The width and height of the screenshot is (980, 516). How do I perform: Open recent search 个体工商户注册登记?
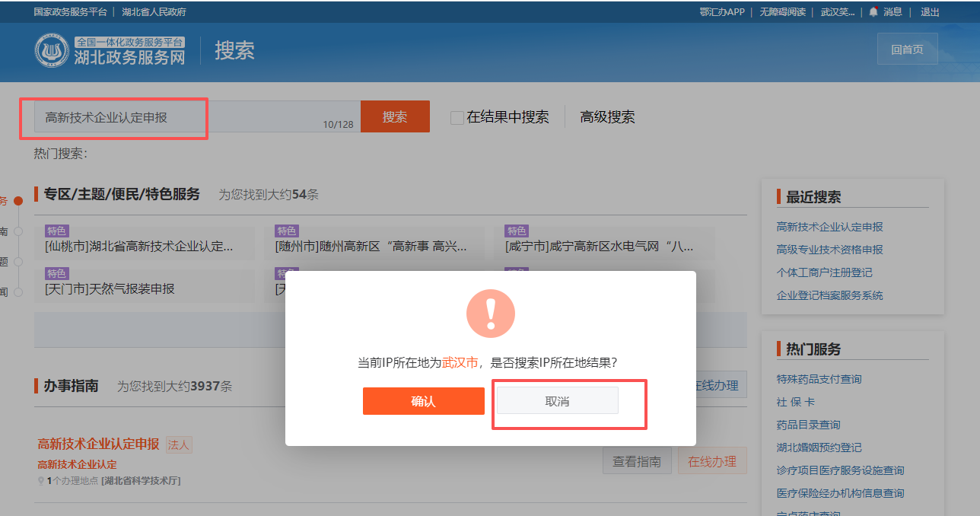[825, 272]
